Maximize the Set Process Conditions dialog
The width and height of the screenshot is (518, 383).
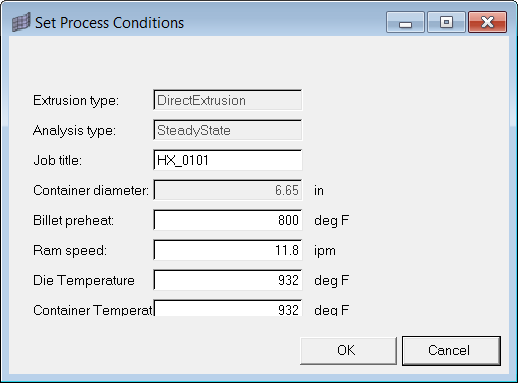point(446,22)
